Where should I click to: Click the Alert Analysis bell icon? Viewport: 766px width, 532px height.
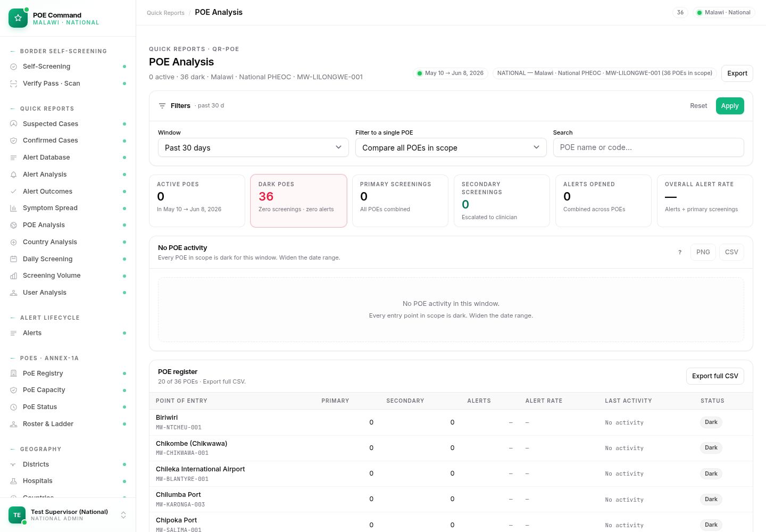14,174
